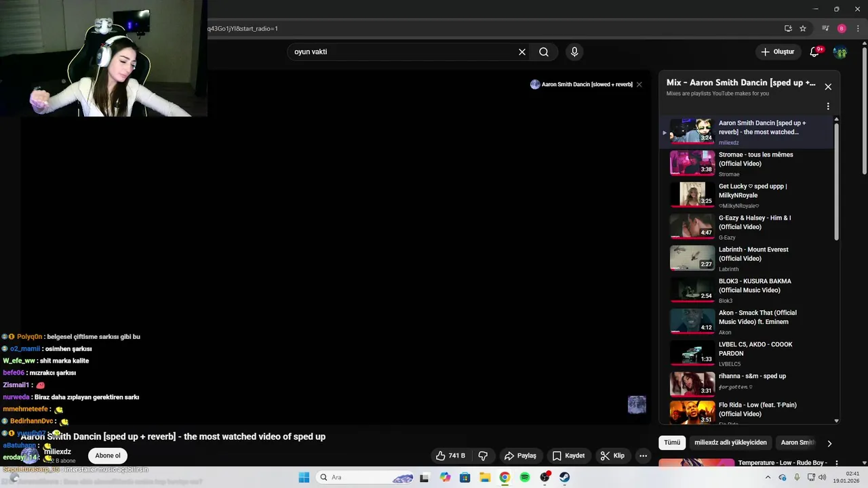Install app icon in address bar
The image size is (868, 488).
(788, 28)
